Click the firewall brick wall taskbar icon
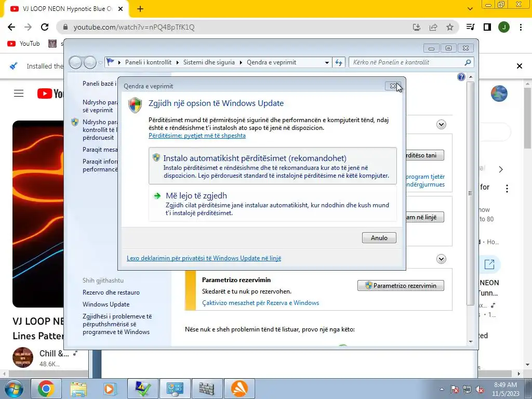This screenshot has width=532, height=399. 207,389
